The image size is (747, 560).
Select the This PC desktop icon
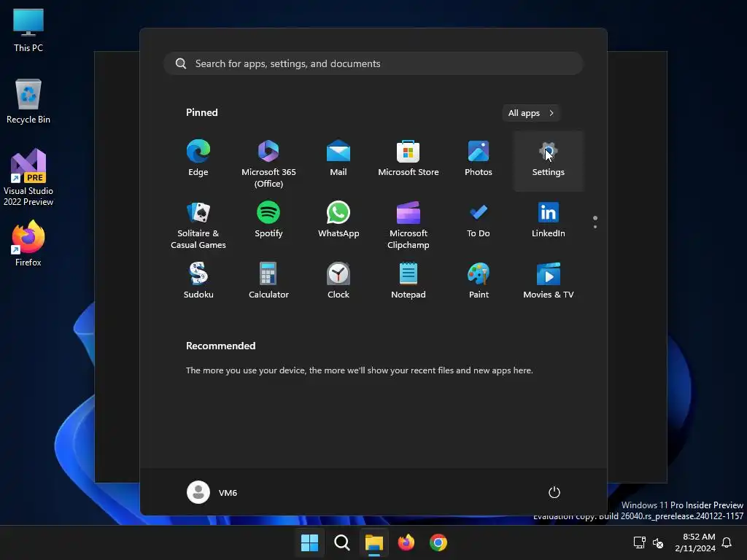[28, 31]
